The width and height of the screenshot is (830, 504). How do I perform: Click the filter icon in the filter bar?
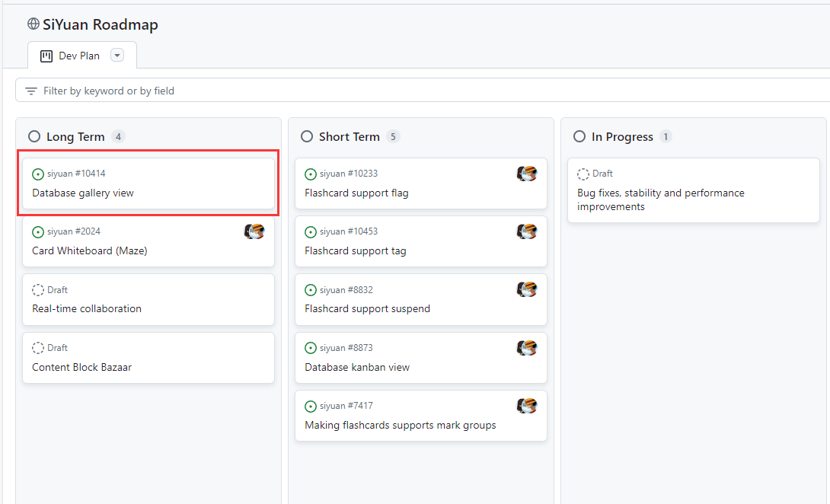click(x=31, y=91)
